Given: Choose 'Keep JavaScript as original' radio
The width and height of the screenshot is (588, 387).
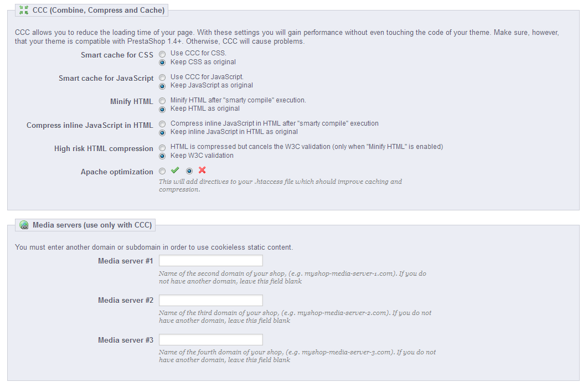Looking at the screenshot, I should click(162, 86).
